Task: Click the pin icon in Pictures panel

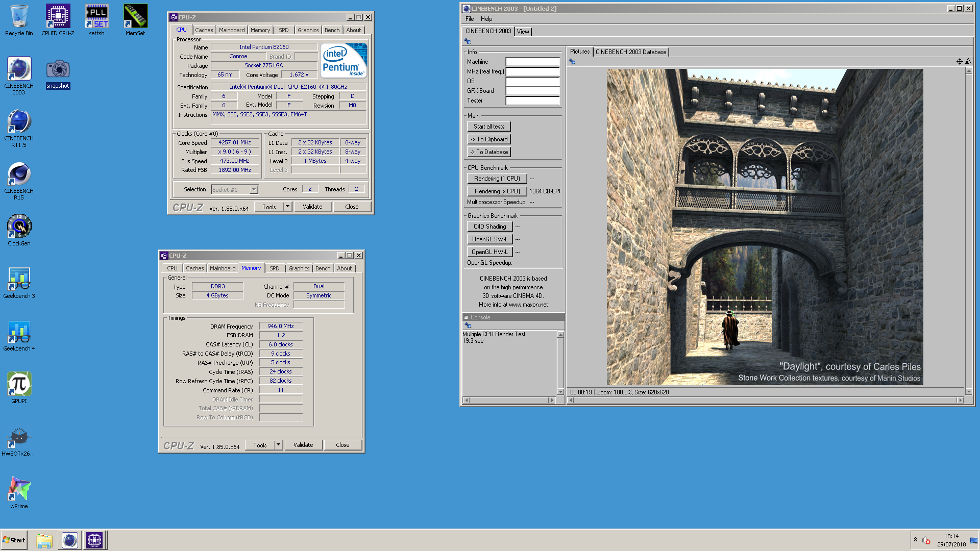Action: pyautogui.click(x=572, y=62)
